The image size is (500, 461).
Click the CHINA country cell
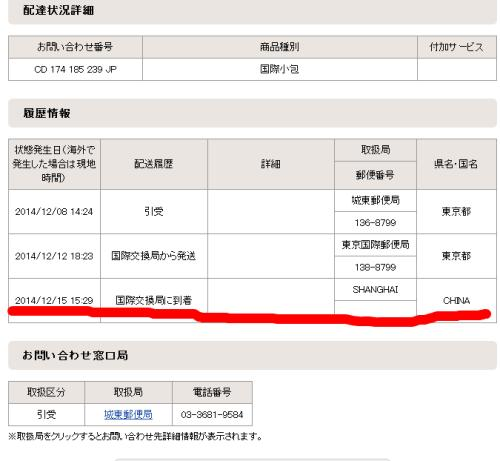tap(456, 300)
